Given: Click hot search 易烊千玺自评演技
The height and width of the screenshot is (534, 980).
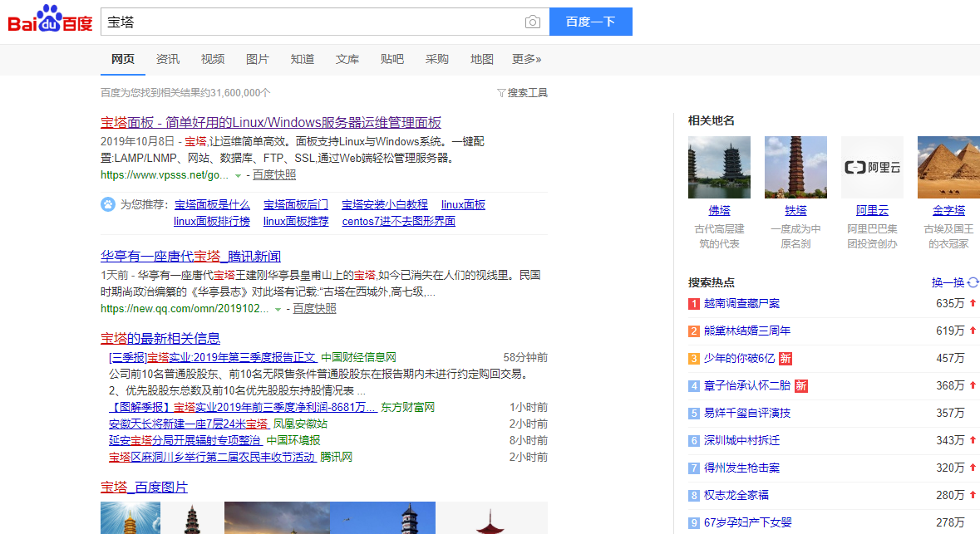Looking at the screenshot, I should pos(747,413).
